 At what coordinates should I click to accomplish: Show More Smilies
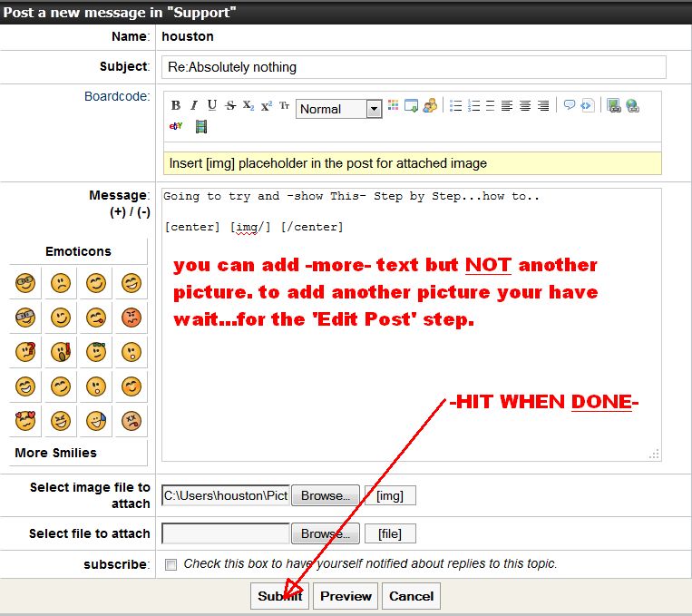tap(55, 453)
